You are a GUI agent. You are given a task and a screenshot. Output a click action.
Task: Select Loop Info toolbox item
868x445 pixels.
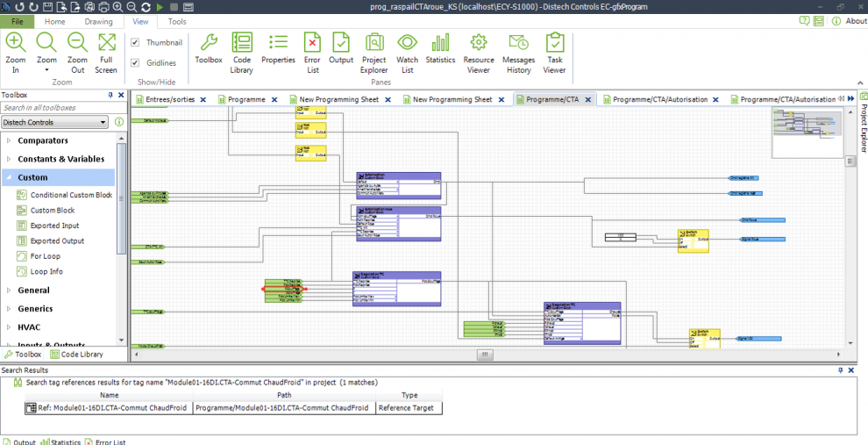tap(39, 271)
